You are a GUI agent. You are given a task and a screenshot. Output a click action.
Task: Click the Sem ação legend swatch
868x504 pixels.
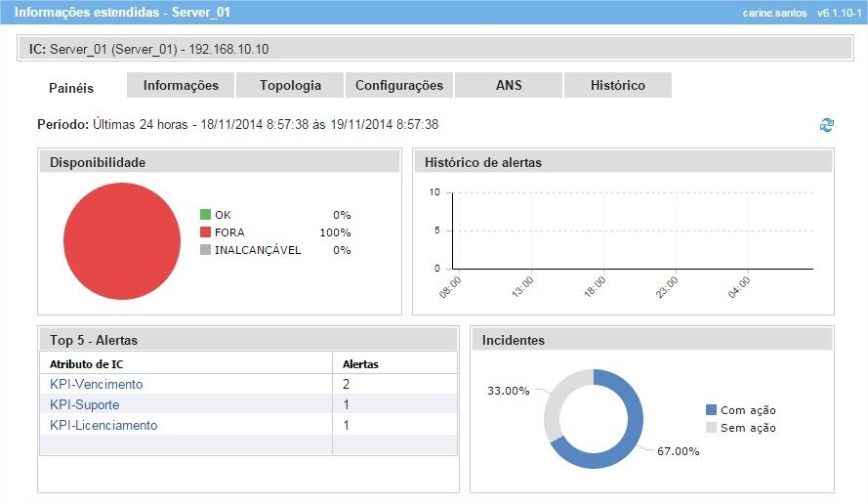coord(710,428)
